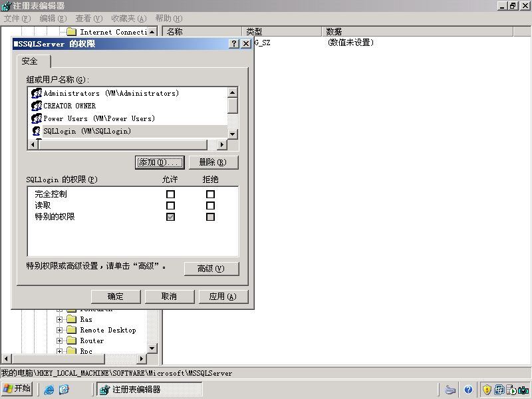Screen dimensions: 532x399
Task: Click user list right scroll arrow
Action: click(221, 144)
